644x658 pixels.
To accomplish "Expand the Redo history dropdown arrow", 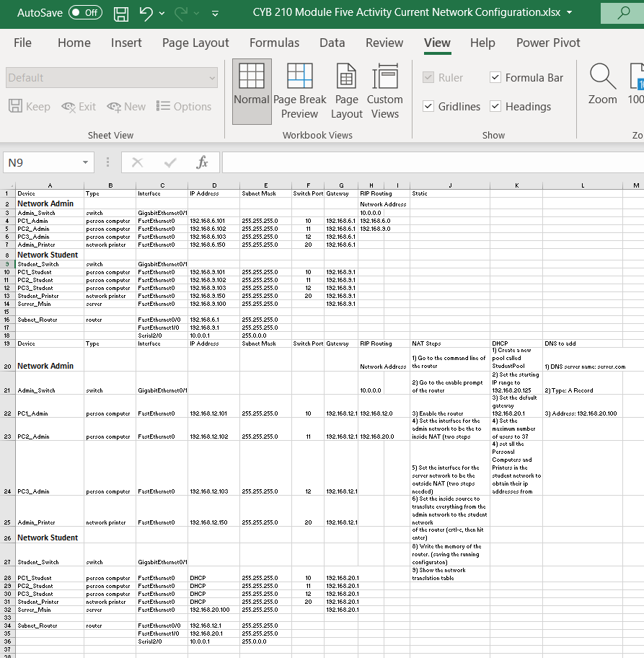I will [x=196, y=14].
